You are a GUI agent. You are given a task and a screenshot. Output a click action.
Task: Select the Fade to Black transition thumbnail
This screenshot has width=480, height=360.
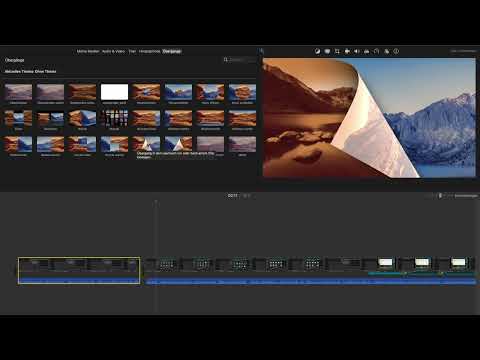82,92
